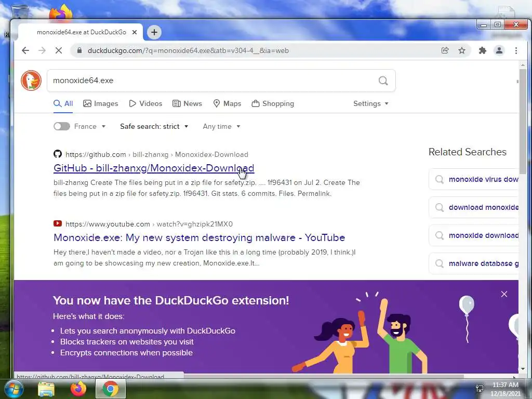Click the Chrome address bar URL
Viewport: 532px width, 399px height.
pos(188,50)
